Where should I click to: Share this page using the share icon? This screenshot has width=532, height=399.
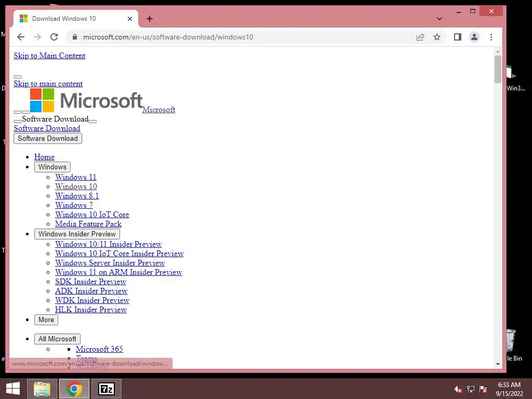(x=420, y=37)
